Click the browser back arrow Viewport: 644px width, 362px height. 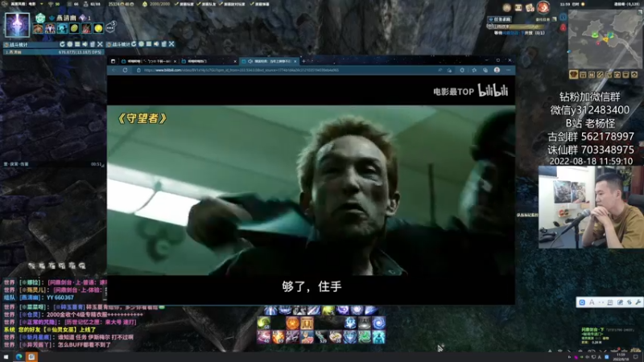point(114,70)
